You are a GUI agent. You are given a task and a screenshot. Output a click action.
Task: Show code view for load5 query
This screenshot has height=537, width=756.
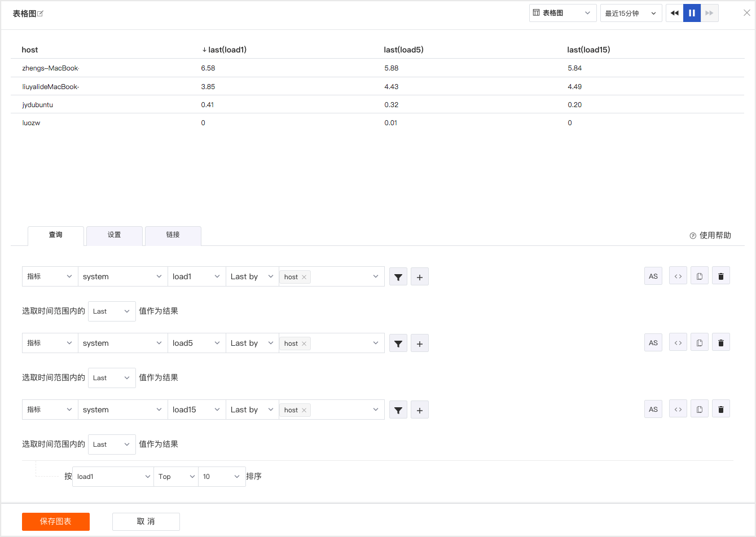678,342
